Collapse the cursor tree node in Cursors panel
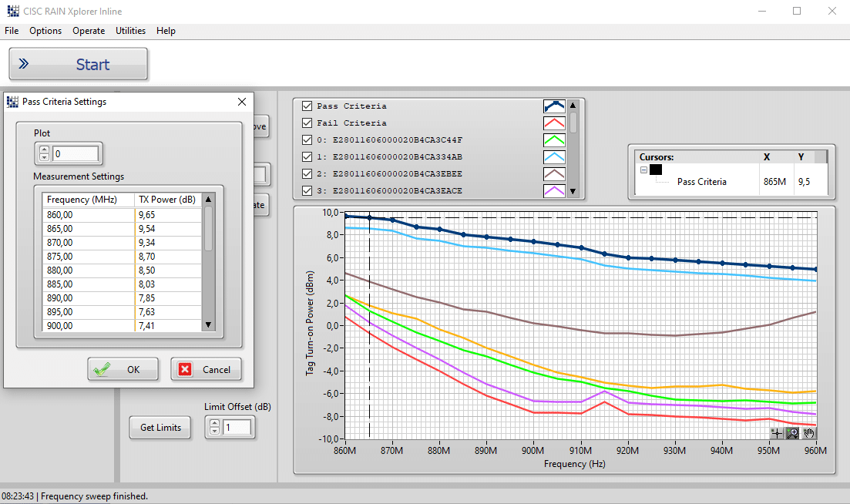The image size is (850, 504). point(643,169)
